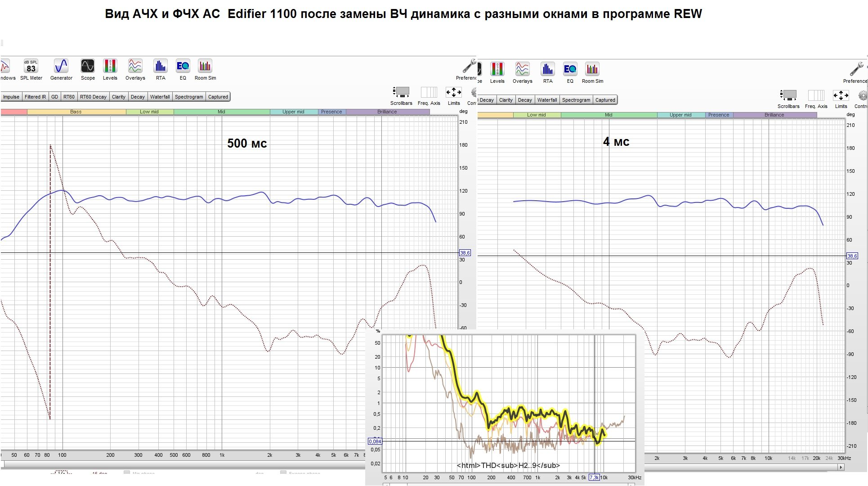868x486 pixels.
Task: Open the Generator tool
Action: [61, 70]
